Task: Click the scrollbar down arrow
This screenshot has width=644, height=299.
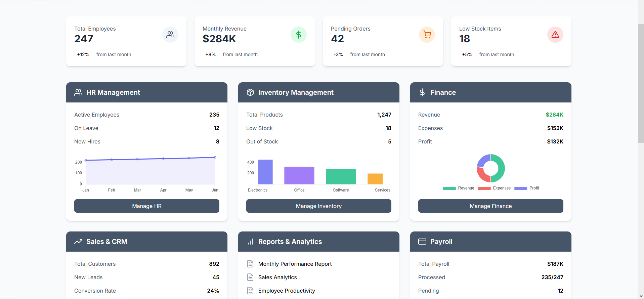Action: coord(641,296)
